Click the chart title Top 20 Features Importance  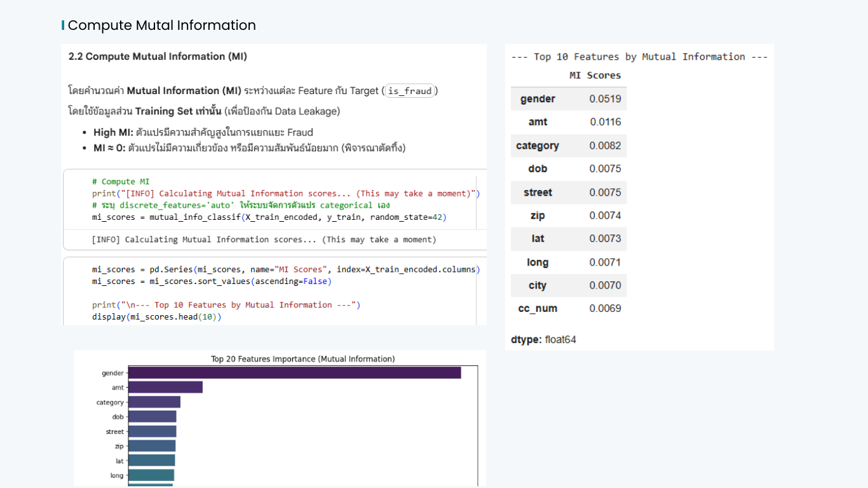pos(303,359)
